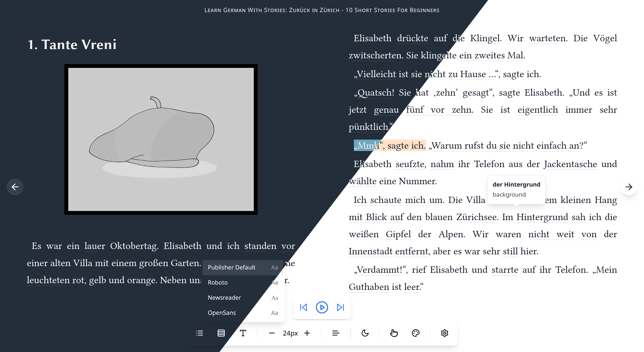
Task: Open text alignment options
Action: coord(336,333)
